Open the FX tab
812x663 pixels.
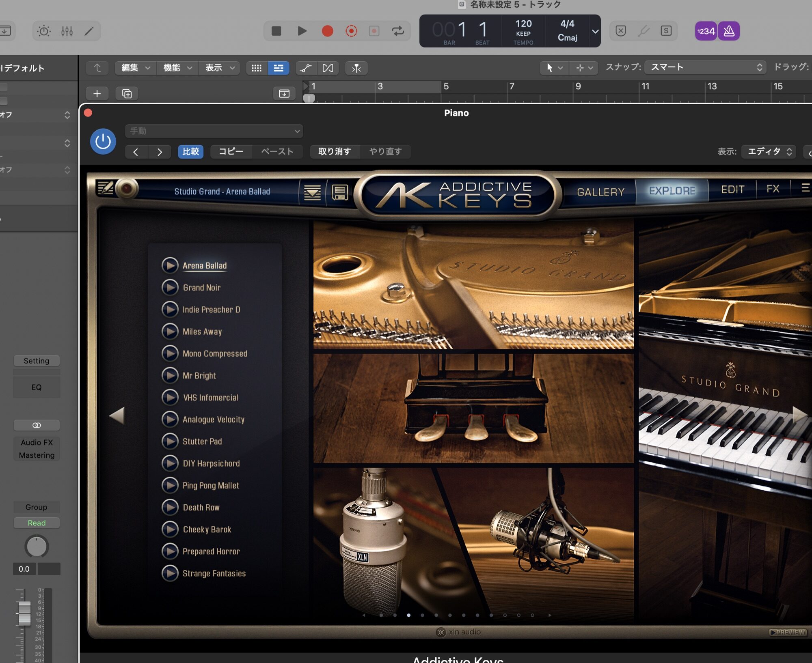773,189
